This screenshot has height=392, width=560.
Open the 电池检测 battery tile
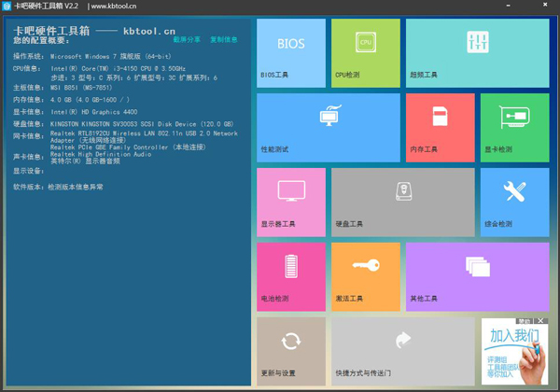point(291,277)
